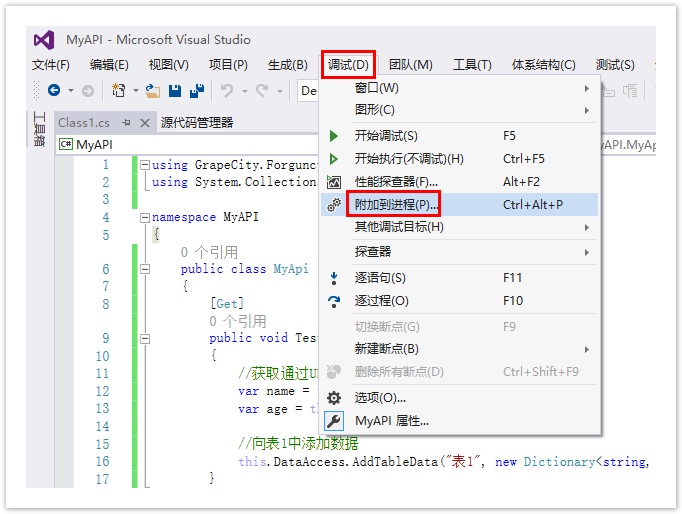Open the 视图(V) menu
Viewport: 682px width, 514px height.
(x=169, y=65)
